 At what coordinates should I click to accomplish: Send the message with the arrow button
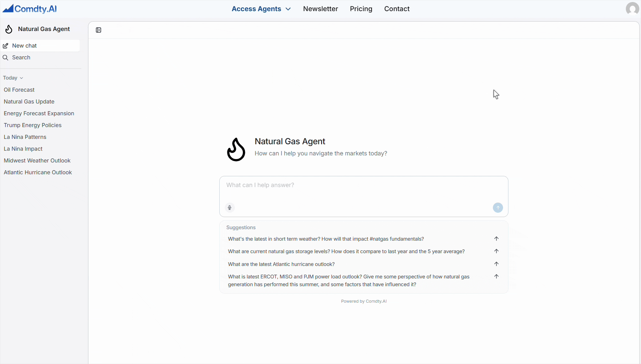tap(498, 208)
